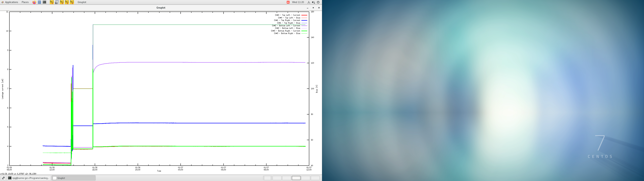Open the Places menu
The image size is (644, 181).
(x=25, y=2)
